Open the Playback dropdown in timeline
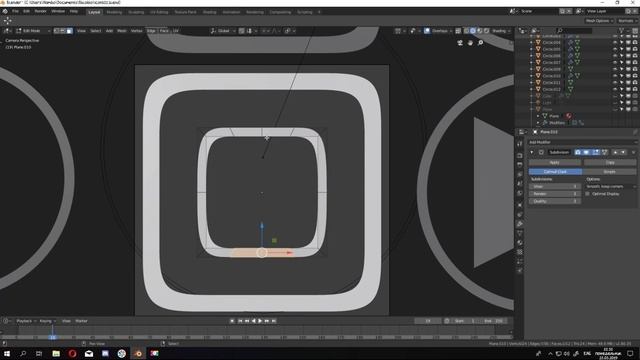Image resolution: width=640 pixels, height=360 pixels. [26, 321]
